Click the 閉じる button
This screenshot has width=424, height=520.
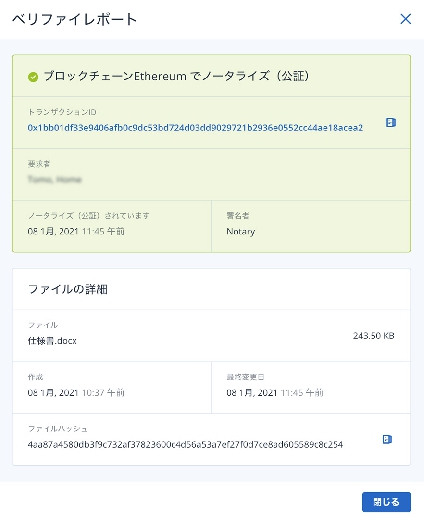[x=386, y=502]
